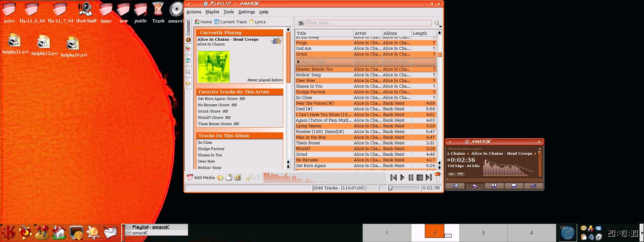Toggle the time display plus sign in the player window
This screenshot has width=644, height=242.
coord(449,160)
